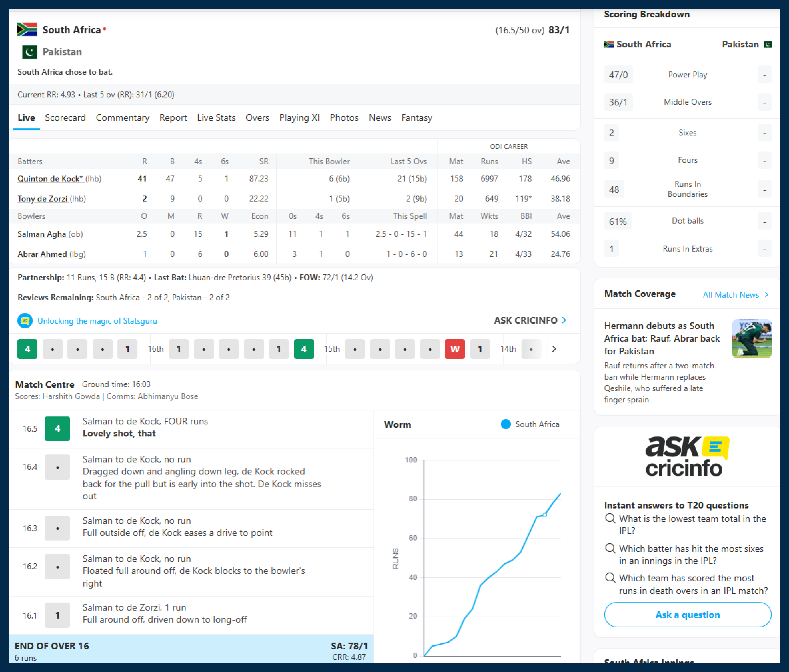Click the Pakistan flag in Scoring Breakdown

click(768, 44)
